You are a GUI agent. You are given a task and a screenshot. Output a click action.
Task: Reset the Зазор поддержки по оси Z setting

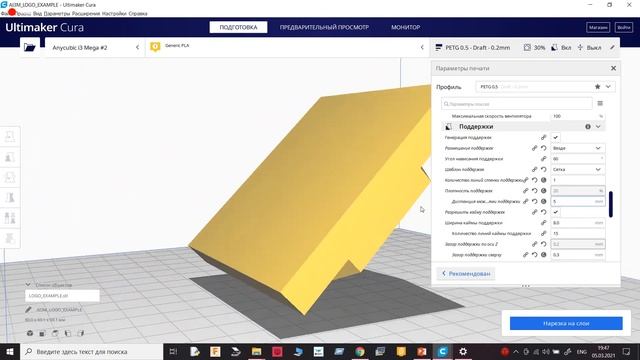[544, 244]
